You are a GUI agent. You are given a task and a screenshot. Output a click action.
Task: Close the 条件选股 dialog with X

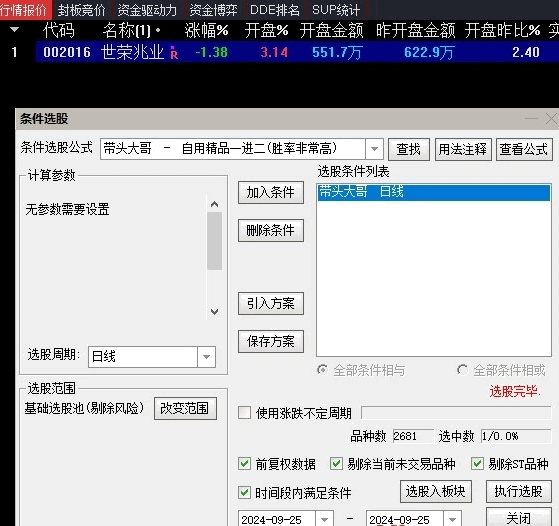click(x=551, y=119)
